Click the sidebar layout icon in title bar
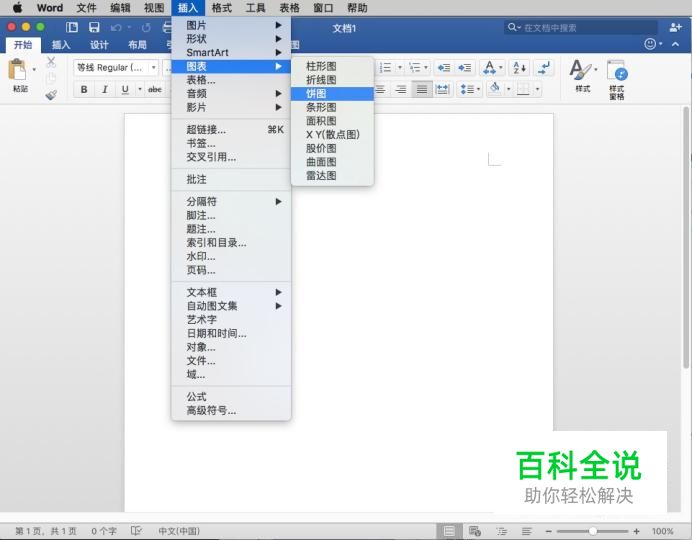This screenshot has width=692, height=540. [x=71, y=28]
